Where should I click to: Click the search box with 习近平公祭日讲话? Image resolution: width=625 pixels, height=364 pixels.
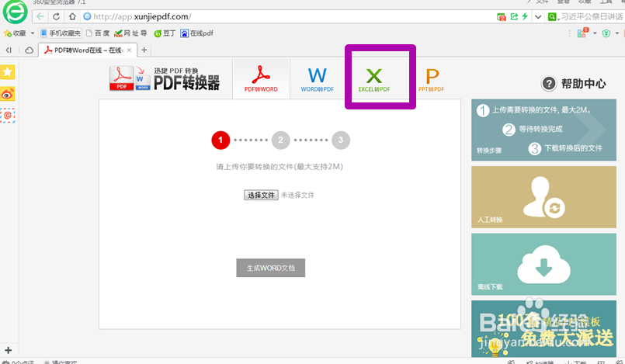pyautogui.click(x=592, y=17)
